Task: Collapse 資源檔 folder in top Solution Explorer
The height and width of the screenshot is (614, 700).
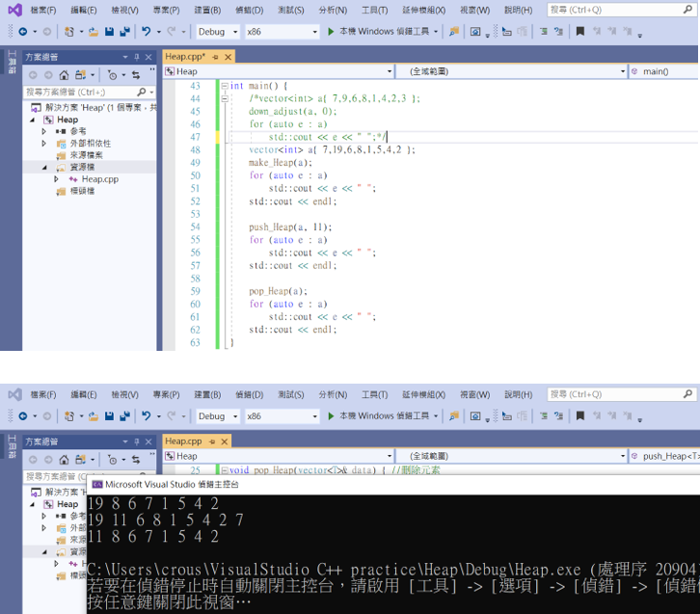Action: tap(44, 168)
